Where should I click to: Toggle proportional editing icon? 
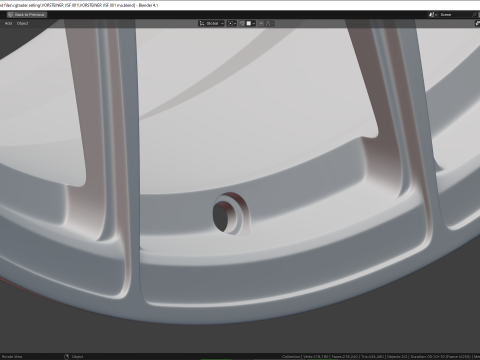point(261,23)
